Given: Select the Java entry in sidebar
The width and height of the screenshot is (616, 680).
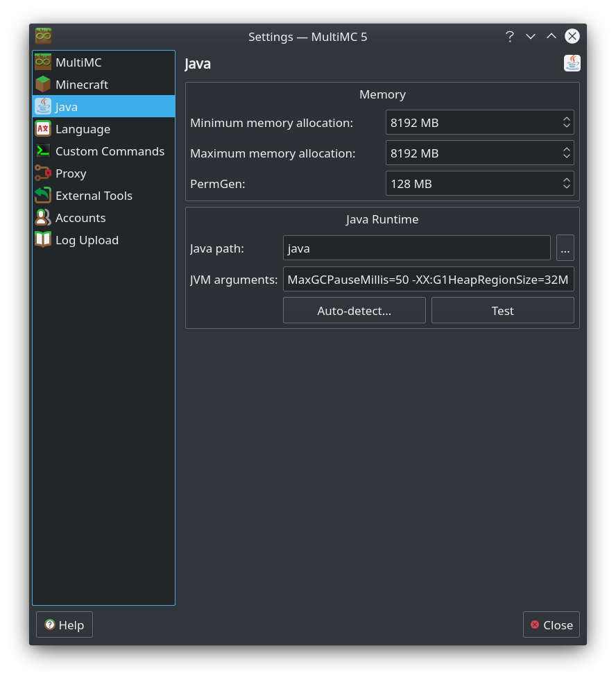Looking at the screenshot, I should coord(103,106).
